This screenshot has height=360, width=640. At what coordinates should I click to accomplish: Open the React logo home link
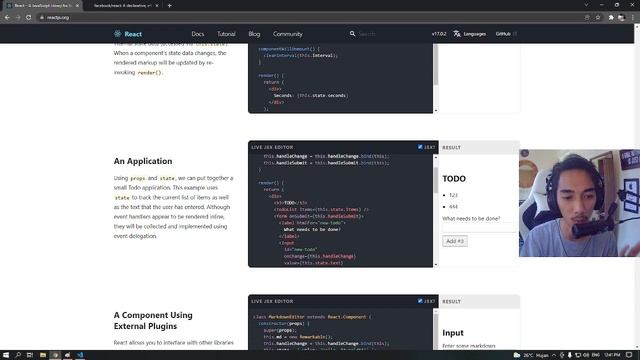128,34
